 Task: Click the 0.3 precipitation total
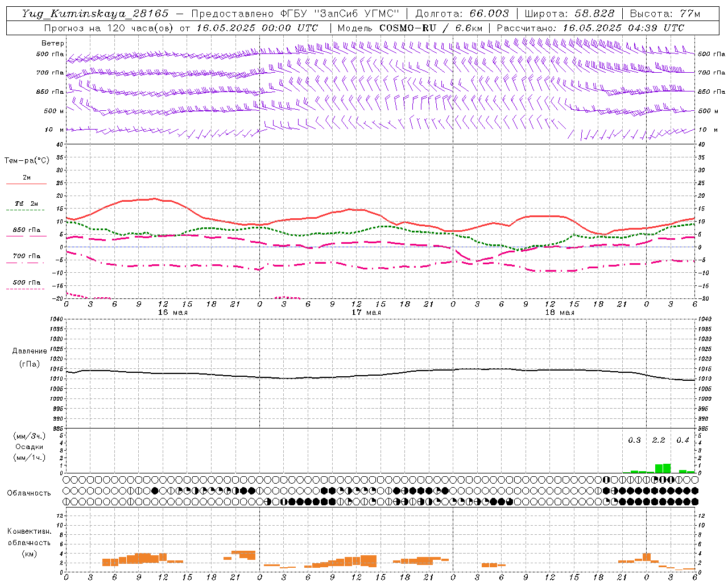634,440
